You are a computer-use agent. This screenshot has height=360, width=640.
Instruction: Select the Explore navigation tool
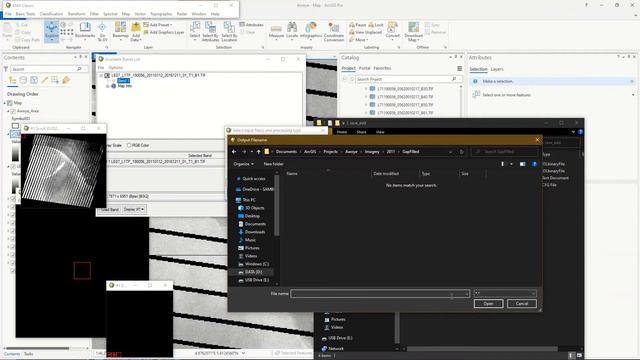(51, 31)
